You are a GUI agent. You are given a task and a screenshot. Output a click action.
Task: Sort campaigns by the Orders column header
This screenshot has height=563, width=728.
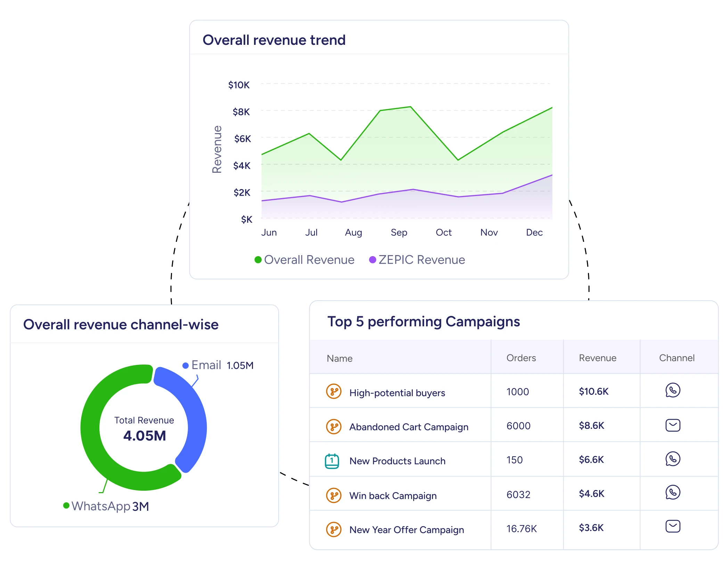click(521, 358)
